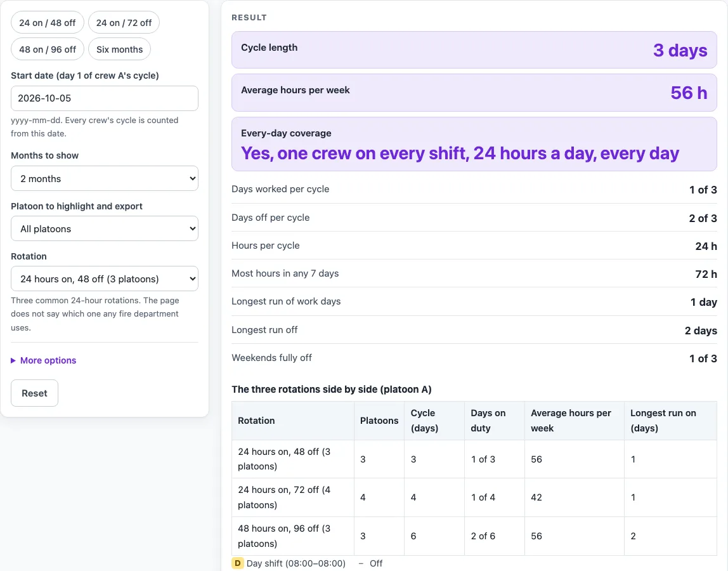
Task: Expand the More options section
Action: 44,360
